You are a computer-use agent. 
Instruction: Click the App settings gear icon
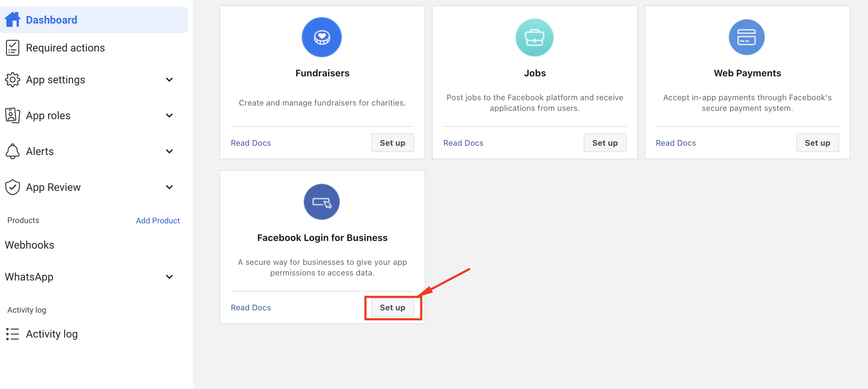(x=13, y=79)
